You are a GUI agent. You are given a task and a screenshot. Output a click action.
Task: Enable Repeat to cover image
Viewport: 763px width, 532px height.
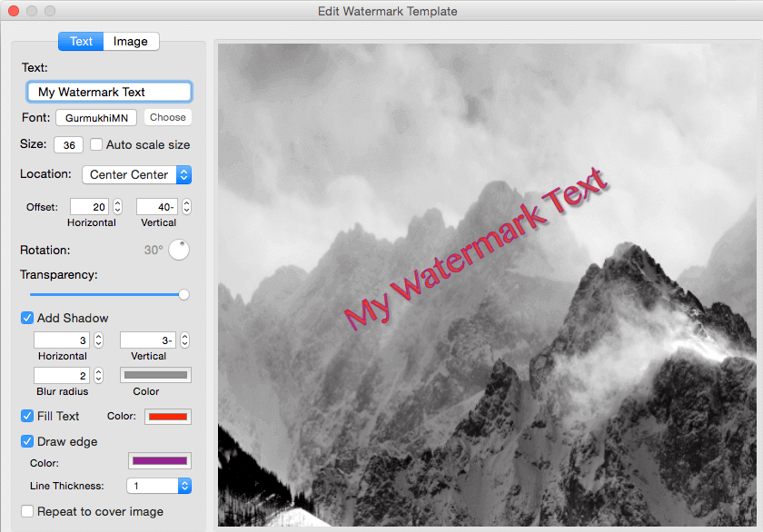click(x=27, y=511)
